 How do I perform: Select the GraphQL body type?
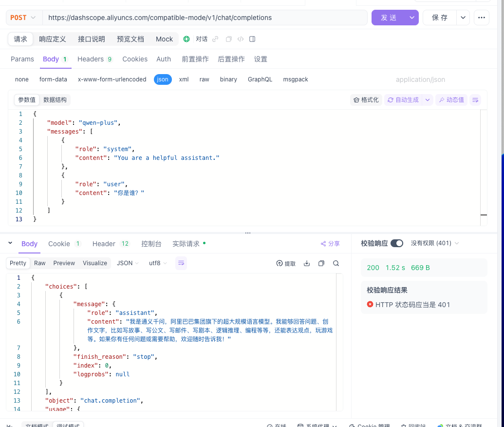click(x=260, y=79)
